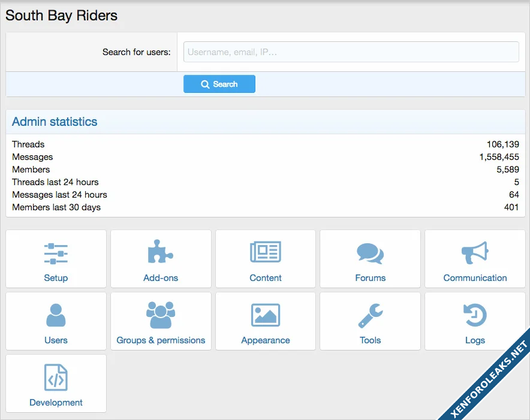This screenshot has width=530, height=420.
Task: Click the Admin statistics heading
Action: tap(55, 122)
